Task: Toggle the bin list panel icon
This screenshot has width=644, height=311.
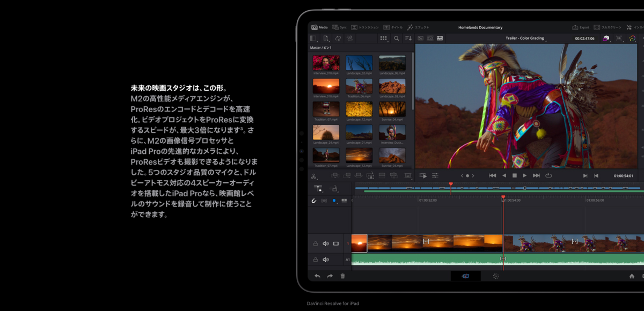Action: click(x=314, y=39)
